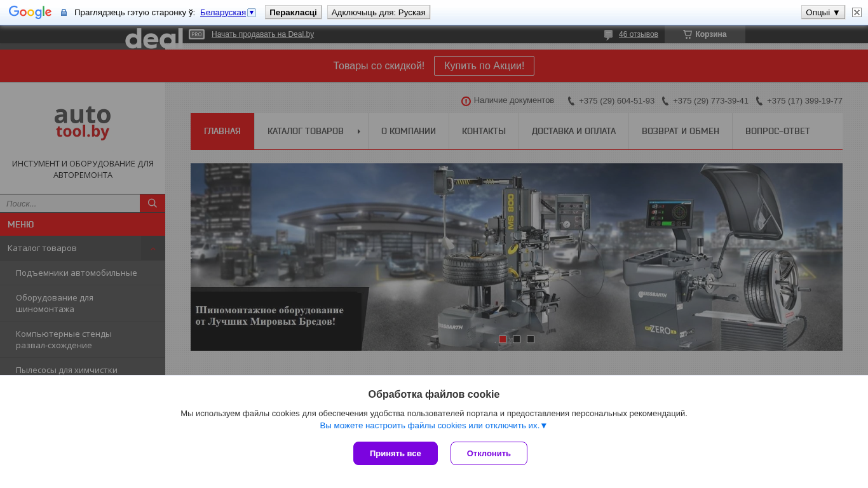Open Начать продавать на Deal.by link
868x488 pixels.
coord(262,34)
